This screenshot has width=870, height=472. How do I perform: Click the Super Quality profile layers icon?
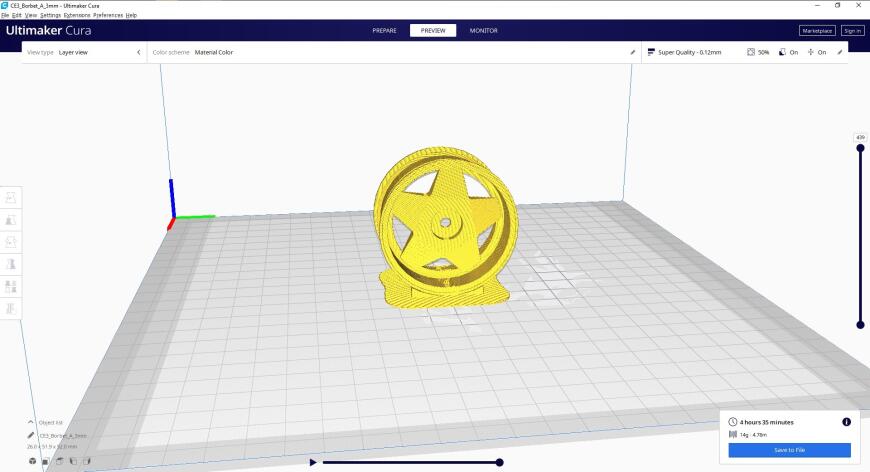coord(651,52)
